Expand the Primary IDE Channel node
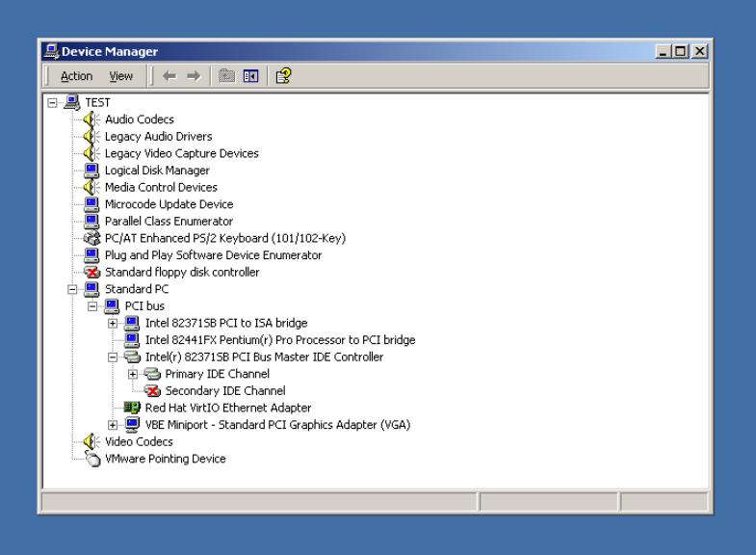Screen dimensions: 756x555 pos(133,374)
